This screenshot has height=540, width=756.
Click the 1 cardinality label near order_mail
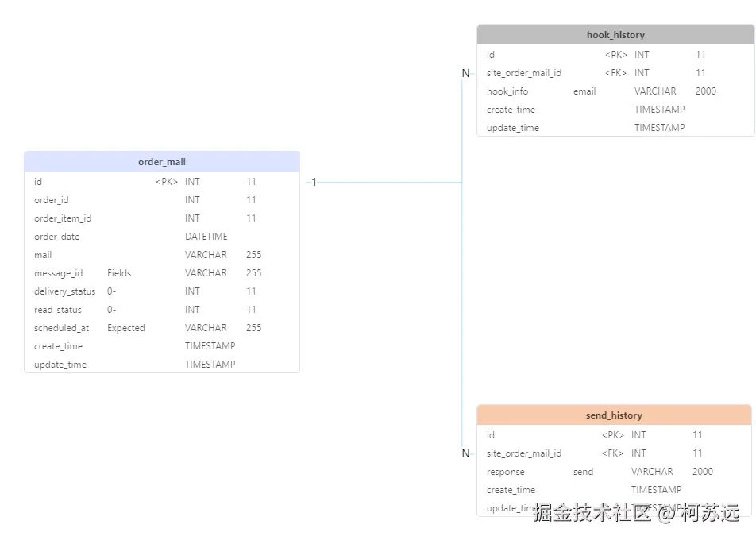pyautogui.click(x=314, y=182)
